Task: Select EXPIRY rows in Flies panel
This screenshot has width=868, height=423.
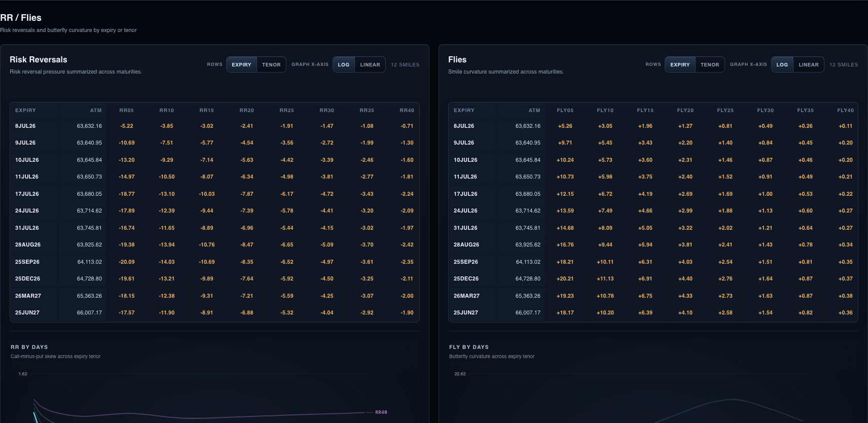Action: pyautogui.click(x=680, y=64)
